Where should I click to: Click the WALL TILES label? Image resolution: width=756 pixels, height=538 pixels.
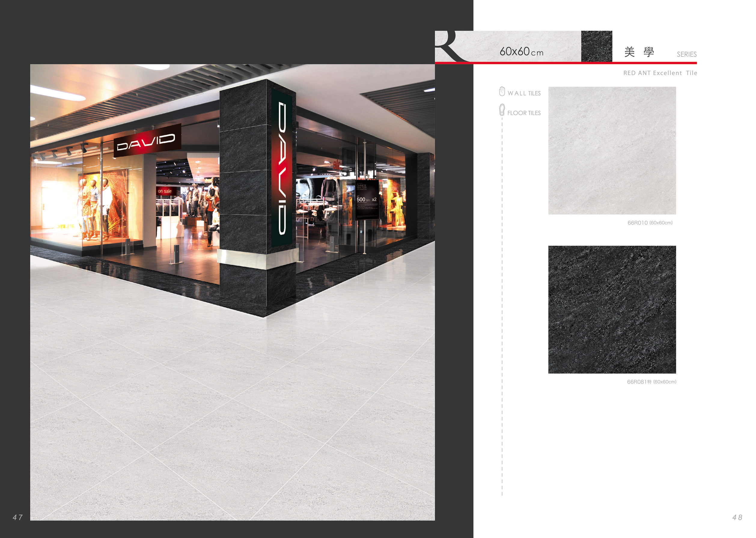coord(524,93)
